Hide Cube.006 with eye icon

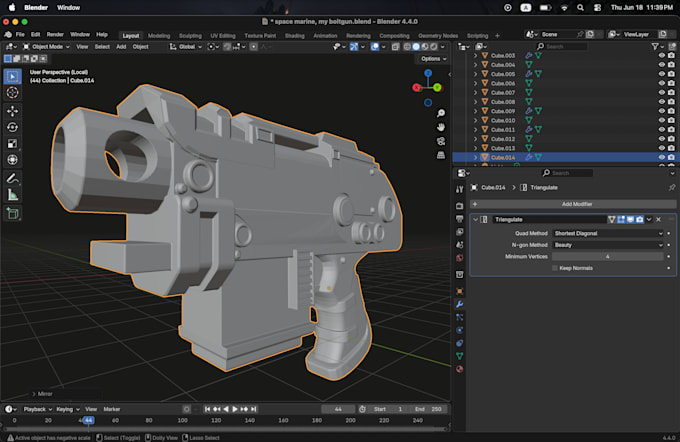(662, 83)
